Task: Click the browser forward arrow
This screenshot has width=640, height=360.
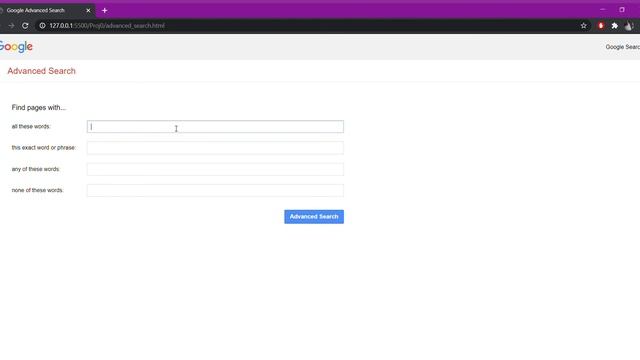Action: tap(11, 26)
